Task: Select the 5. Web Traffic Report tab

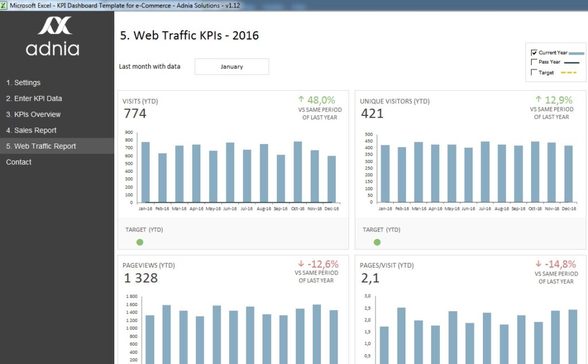Action: coord(42,146)
